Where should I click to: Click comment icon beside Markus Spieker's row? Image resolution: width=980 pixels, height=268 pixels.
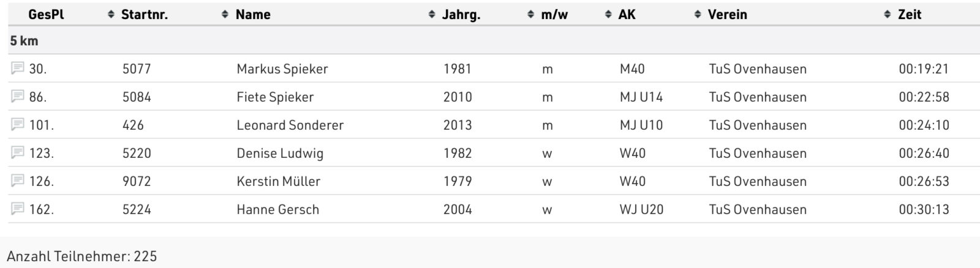coord(17,68)
